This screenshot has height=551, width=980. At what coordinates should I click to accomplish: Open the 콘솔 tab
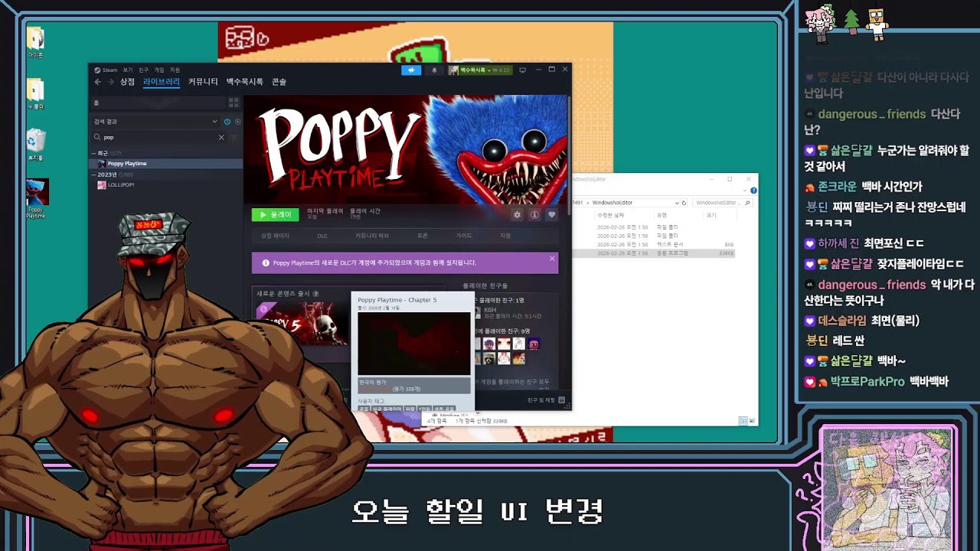pos(279,82)
